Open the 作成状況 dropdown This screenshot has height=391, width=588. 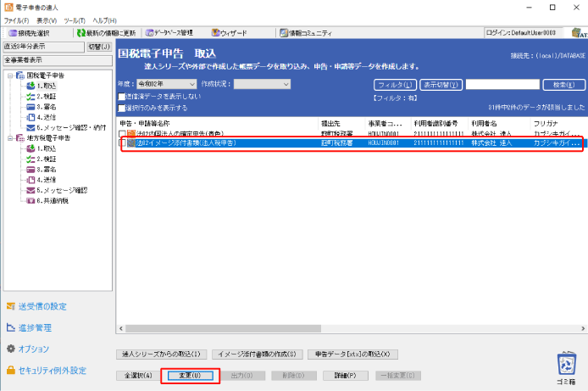click(262, 84)
